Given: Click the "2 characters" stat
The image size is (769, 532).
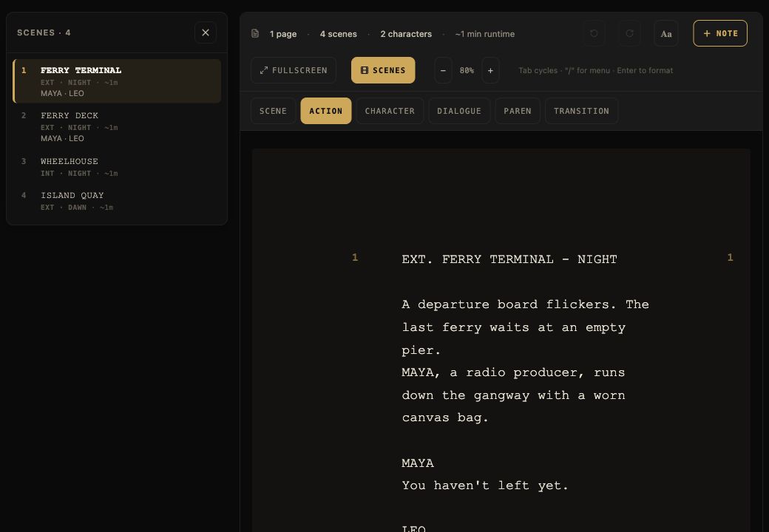Looking at the screenshot, I should pyautogui.click(x=406, y=34).
